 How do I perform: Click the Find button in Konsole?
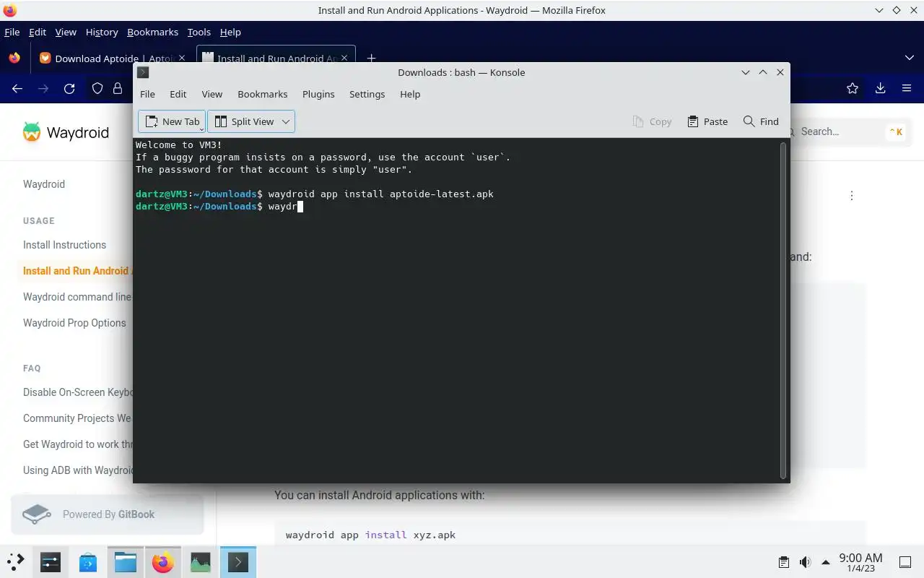click(x=761, y=121)
